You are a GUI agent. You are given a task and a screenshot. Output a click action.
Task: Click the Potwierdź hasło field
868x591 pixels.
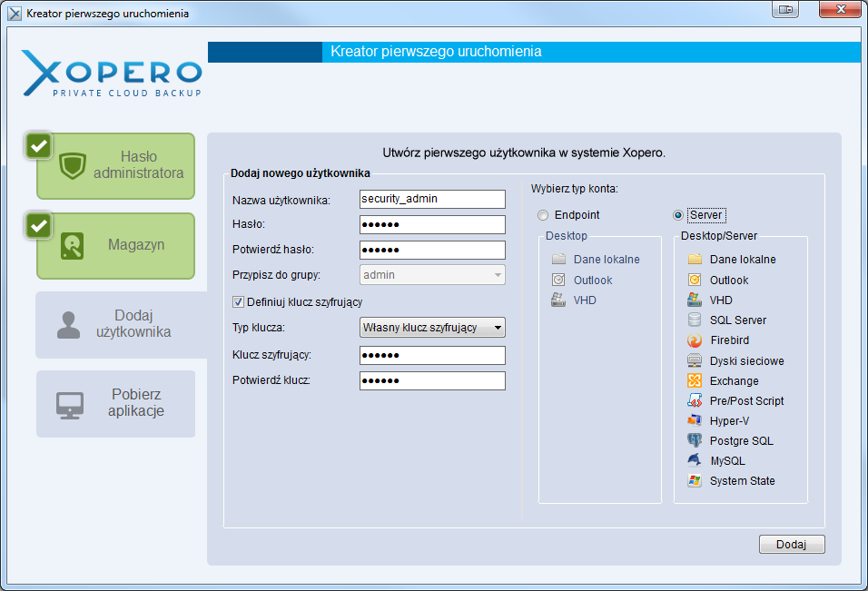point(432,251)
